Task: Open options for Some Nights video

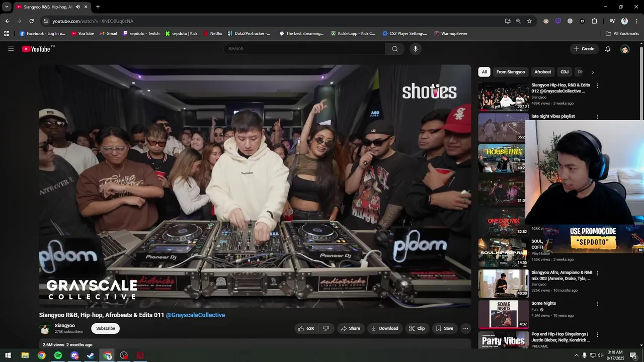Action: point(597,304)
